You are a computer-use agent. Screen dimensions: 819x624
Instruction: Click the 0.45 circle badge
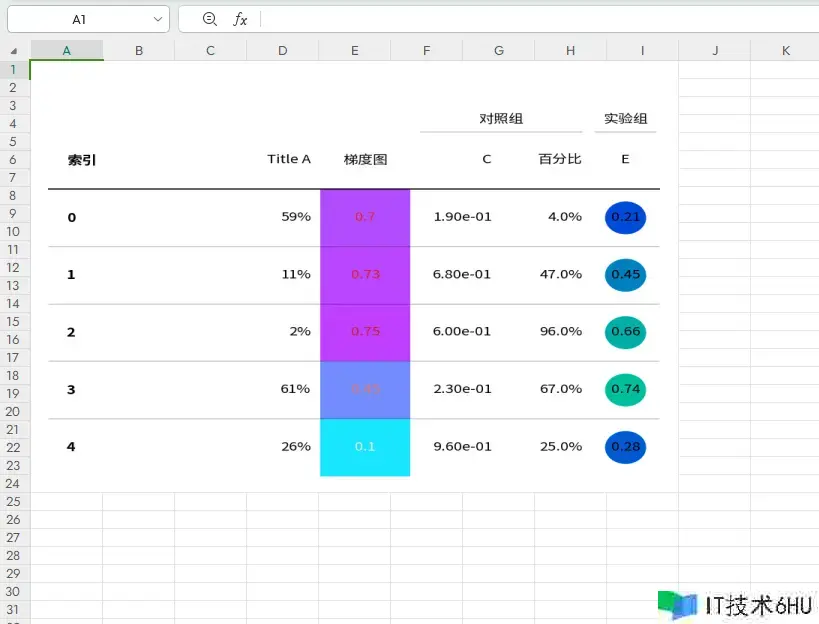625,275
